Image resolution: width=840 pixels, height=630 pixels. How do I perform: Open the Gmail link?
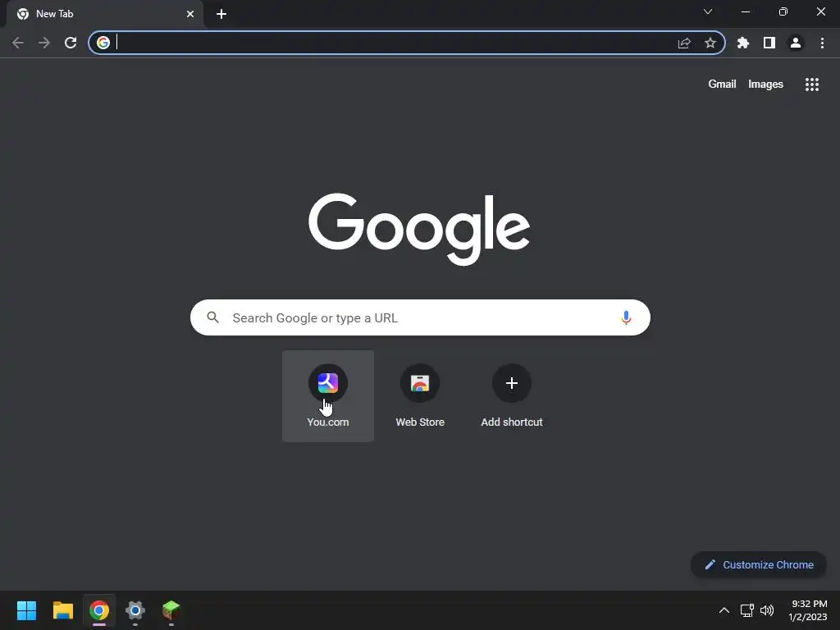coord(722,84)
